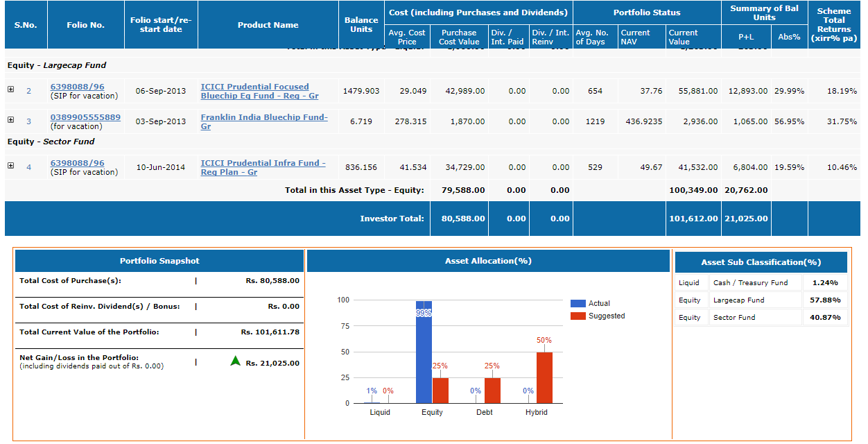
Task: Click the 56.95% absolute return value
Action: (x=790, y=121)
